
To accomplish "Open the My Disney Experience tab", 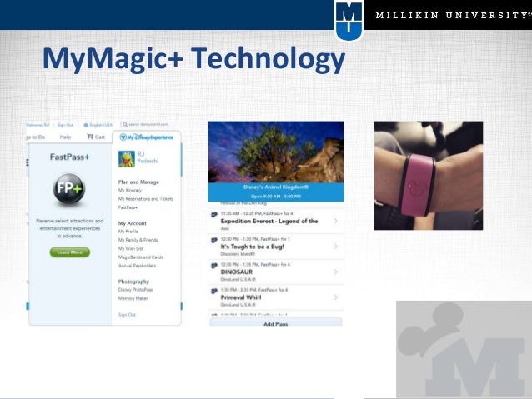I will [147, 137].
